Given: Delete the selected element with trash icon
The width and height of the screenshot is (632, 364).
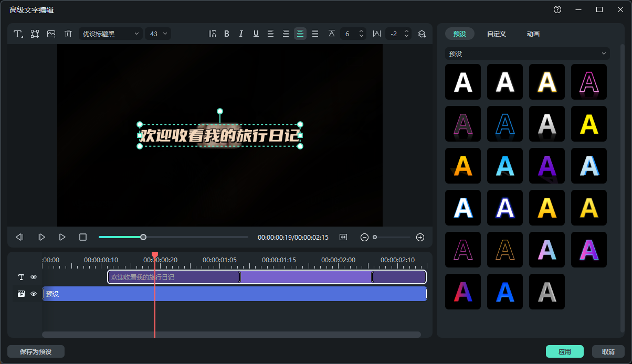Looking at the screenshot, I should [x=68, y=34].
